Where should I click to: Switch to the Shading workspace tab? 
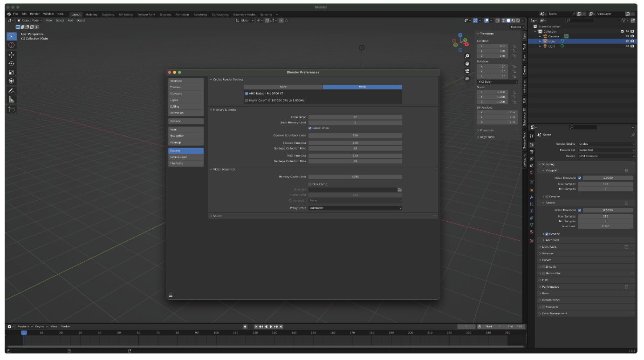[x=165, y=14]
